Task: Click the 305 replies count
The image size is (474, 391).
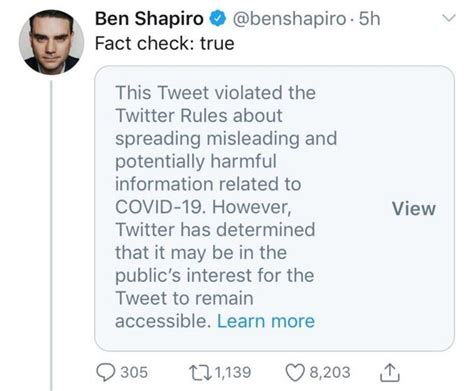Action: pyautogui.click(x=134, y=372)
